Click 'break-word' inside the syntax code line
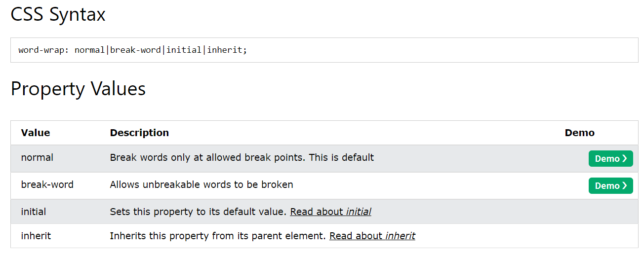 (135, 50)
